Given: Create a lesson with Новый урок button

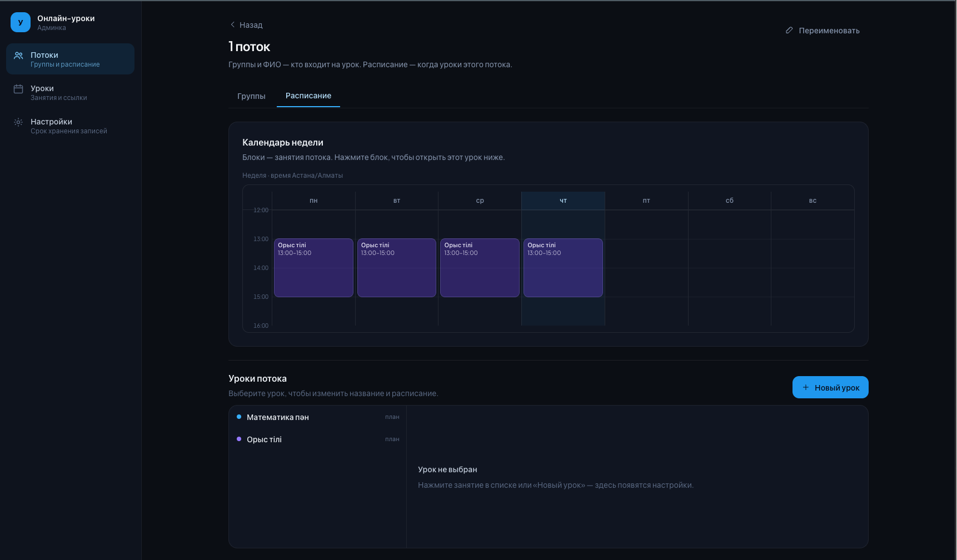Looking at the screenshot, I should coord(830,387).
